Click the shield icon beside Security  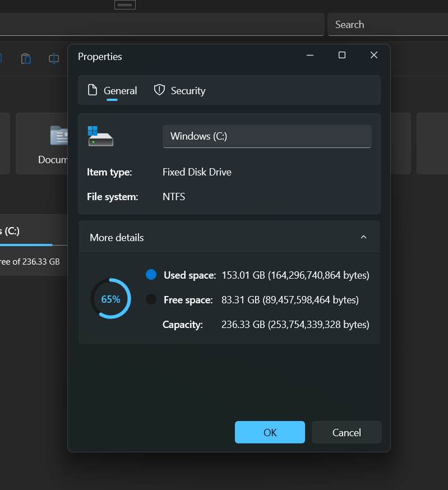159,90
